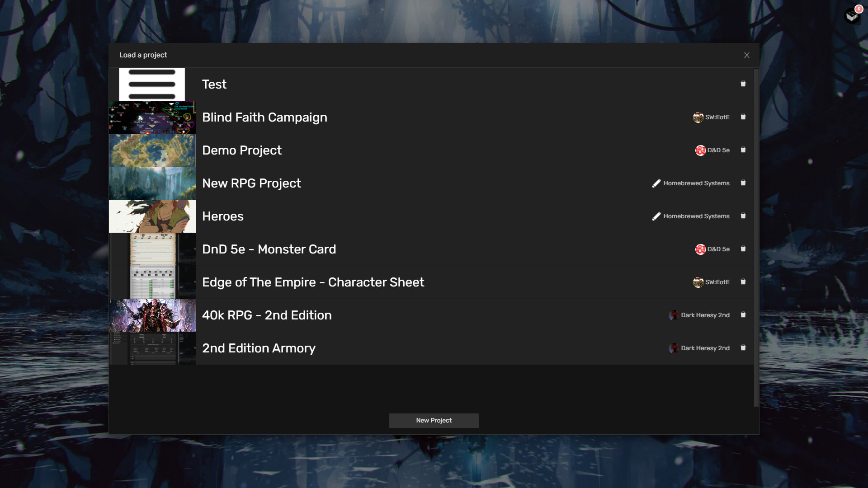The image size is (868, 488).
Task: Delete the Demo Project
Action: click(743, 150)
